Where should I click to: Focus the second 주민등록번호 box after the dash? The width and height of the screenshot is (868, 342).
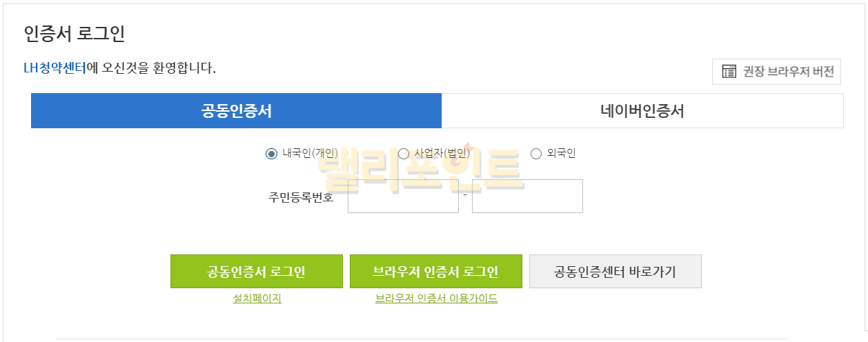point(527,196)
